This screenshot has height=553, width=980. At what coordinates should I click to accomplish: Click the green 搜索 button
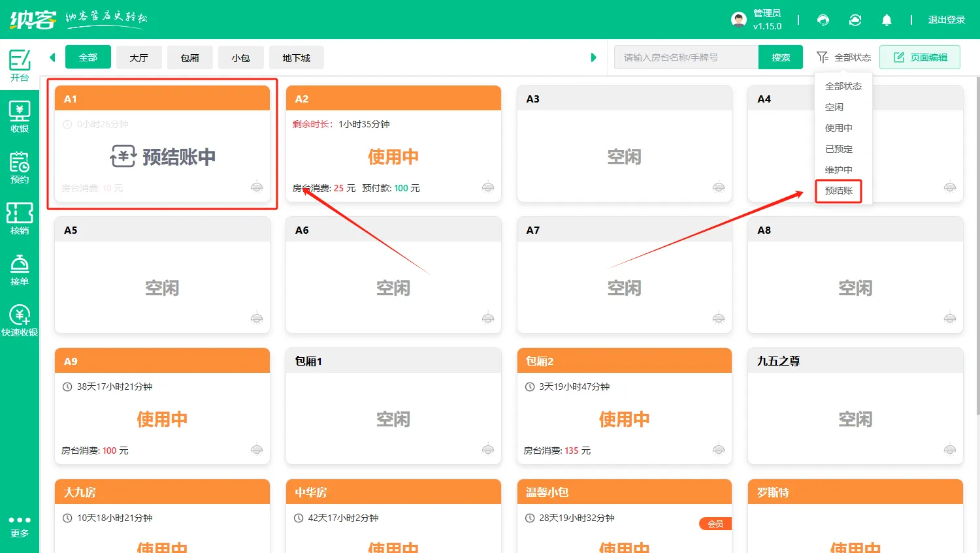pyautogui.click(x=781, y=57)
